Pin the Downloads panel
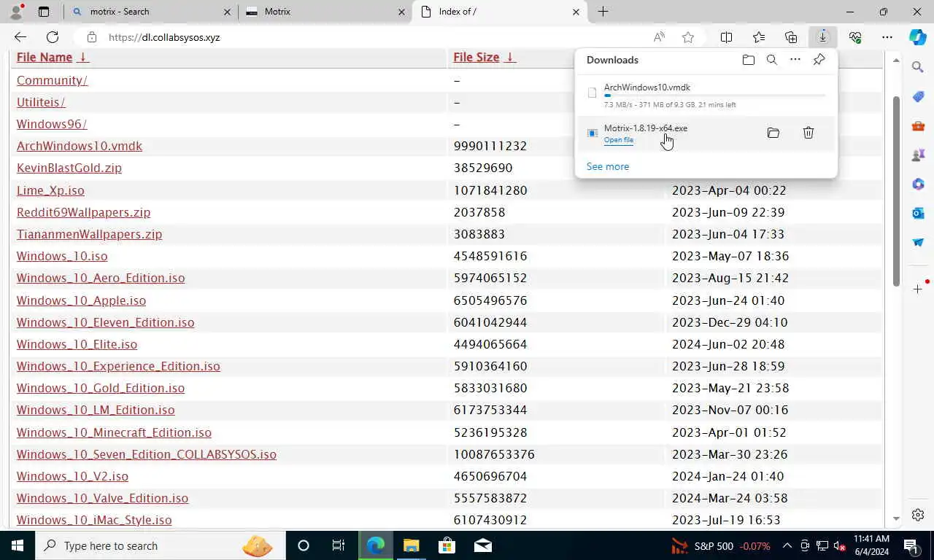 click(819, 60)
